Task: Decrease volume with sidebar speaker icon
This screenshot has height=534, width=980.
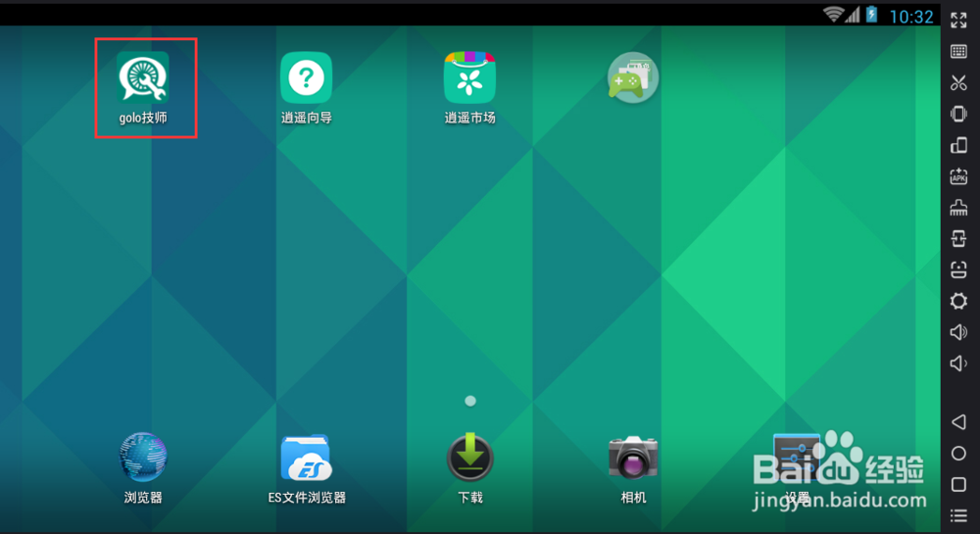Action: pos(958,363)
